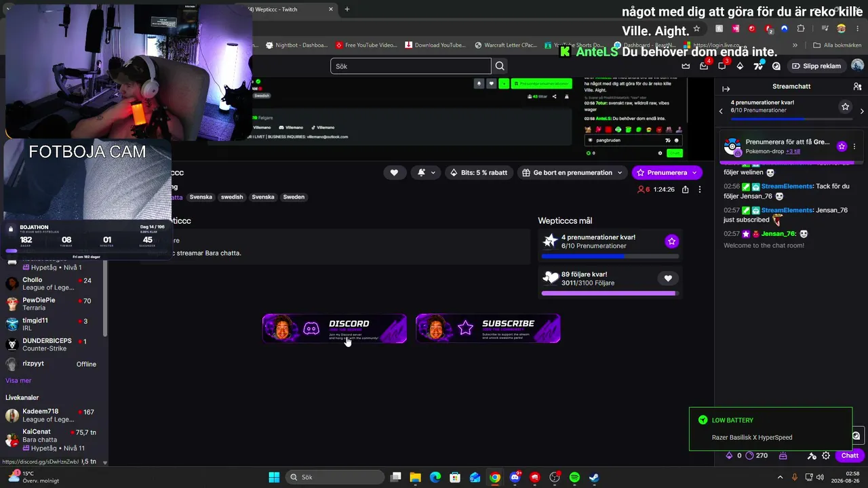Open the Subscribe panel banner
This screenshot has width=868, height=488.
(488, 329)
